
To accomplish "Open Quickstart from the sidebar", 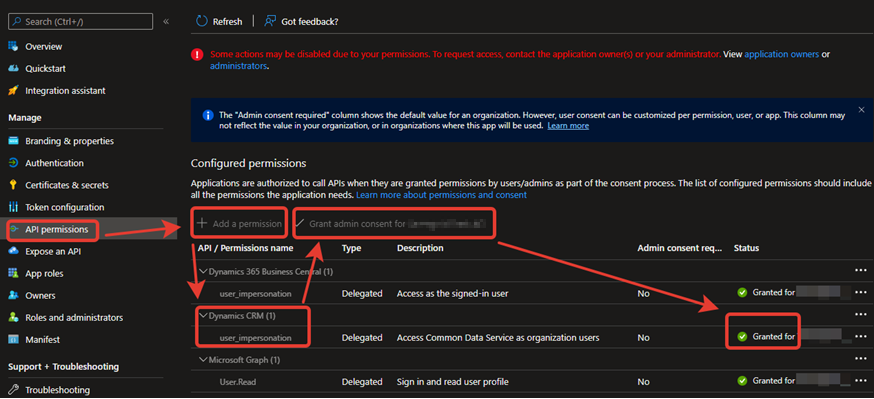I will (45, 69).
